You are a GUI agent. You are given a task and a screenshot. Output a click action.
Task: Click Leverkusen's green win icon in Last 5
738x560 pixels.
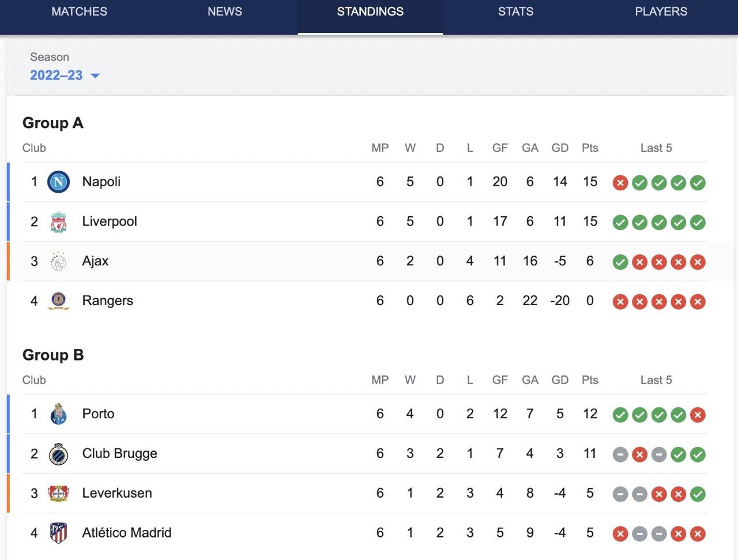click(x=698, y=494)
